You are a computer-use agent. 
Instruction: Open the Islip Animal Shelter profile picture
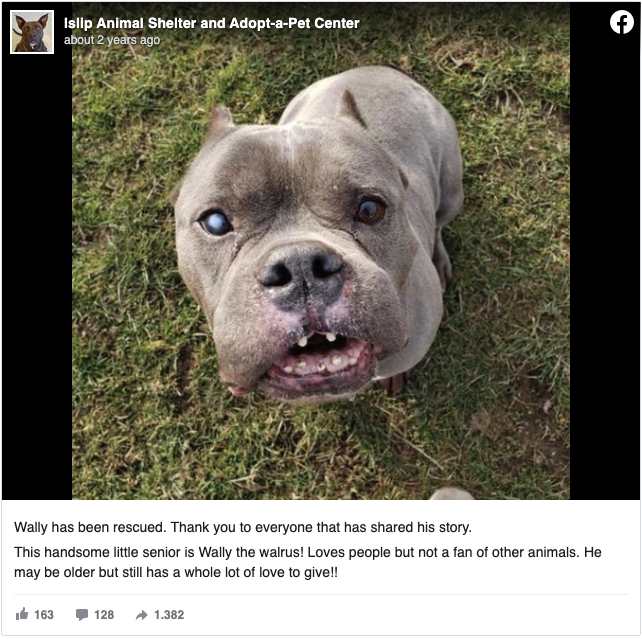[x=32, y=32]
